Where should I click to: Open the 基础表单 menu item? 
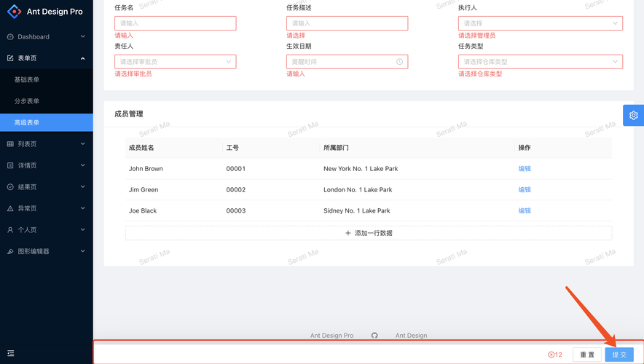coord(47,79)
